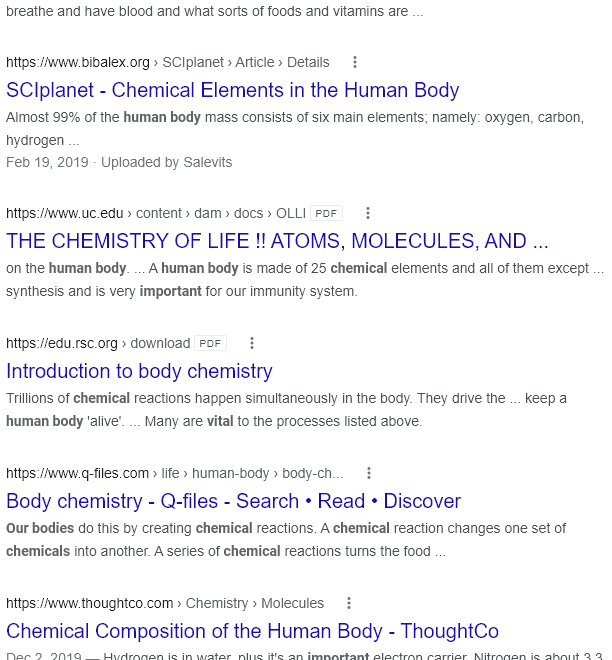Open three-dot menu for edu.rsc.org result
612x660 pixels.
tap(252, 343)
